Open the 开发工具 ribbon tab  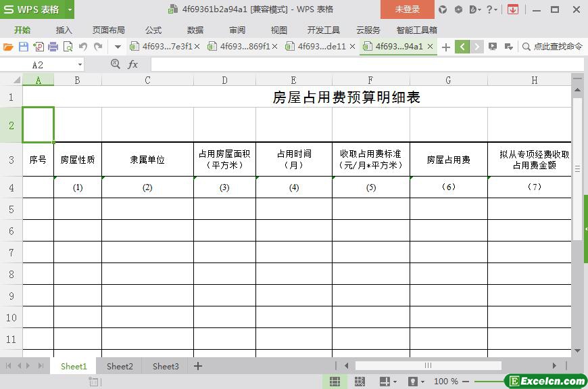[x=324, y=30]
